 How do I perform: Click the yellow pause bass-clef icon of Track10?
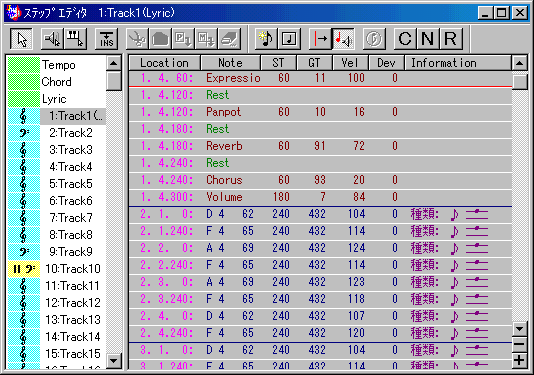point(23,269)
